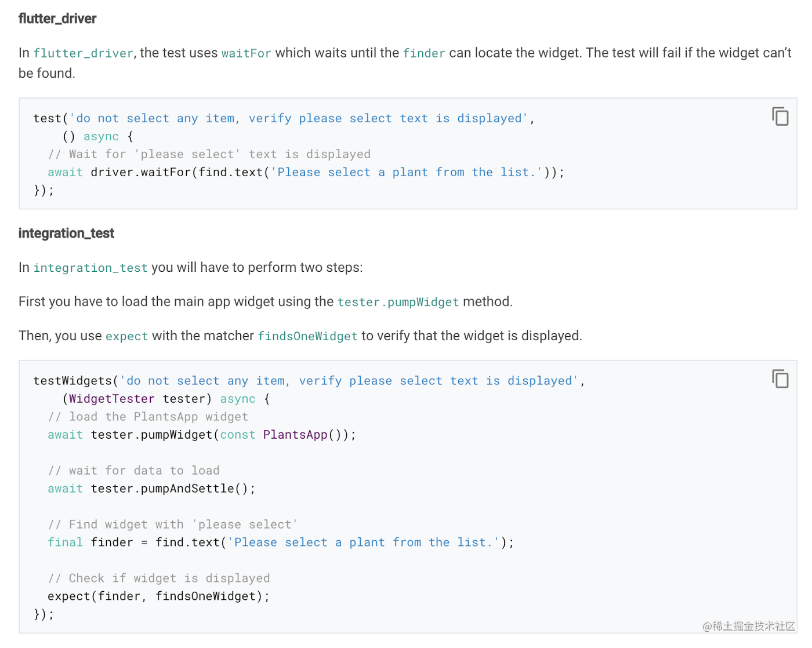Click the integration_test section heading
Viewport: 812px width, 648px height.
coord(66,233)
